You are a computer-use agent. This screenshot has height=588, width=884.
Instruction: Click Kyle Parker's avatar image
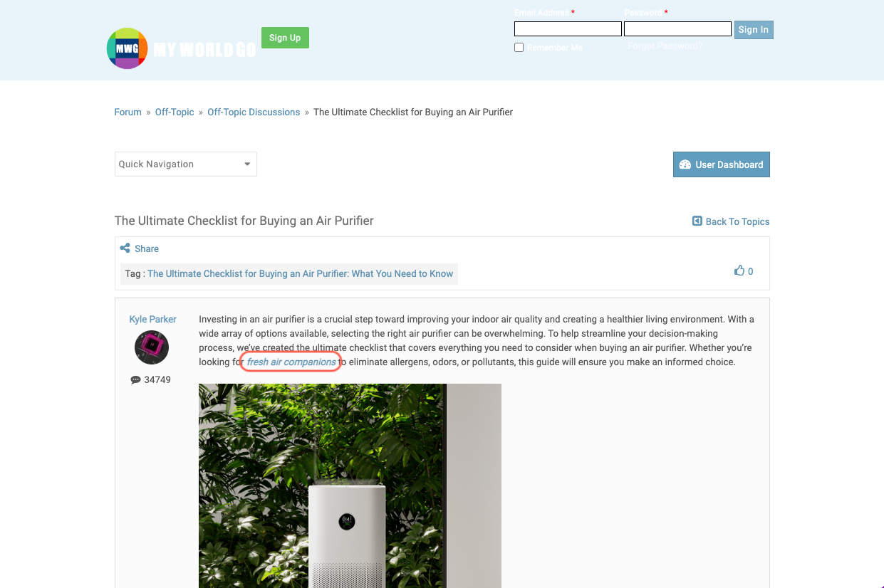click(x=152, y=347)
